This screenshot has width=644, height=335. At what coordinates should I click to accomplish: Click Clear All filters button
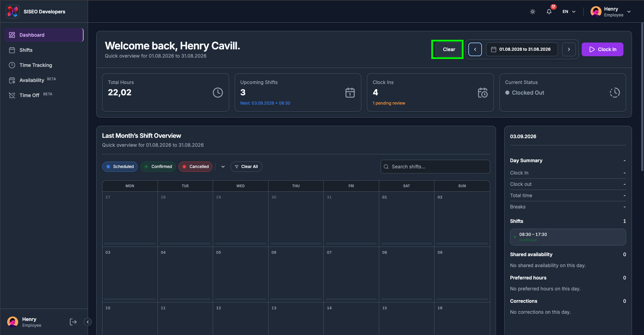tap(246, 167)
